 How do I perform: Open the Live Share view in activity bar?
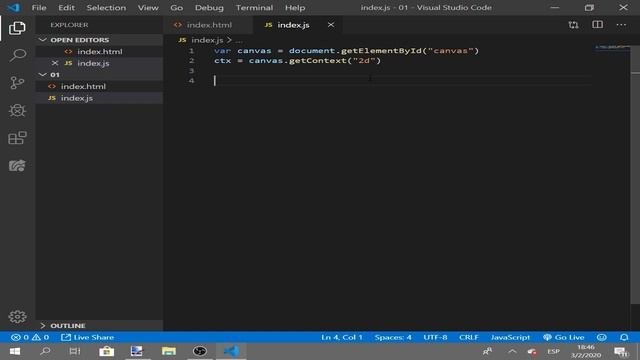[x=17, y=165]
